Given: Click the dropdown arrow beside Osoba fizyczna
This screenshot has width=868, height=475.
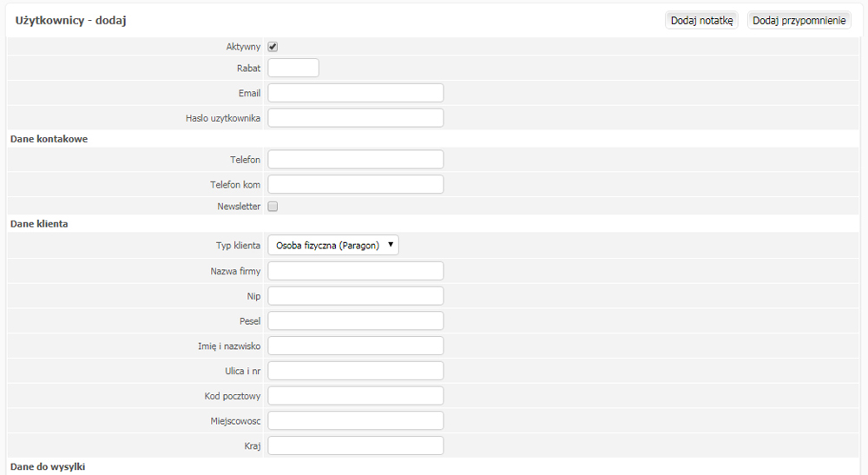Looking at the screenshot, I should click(x=391, y=245).
